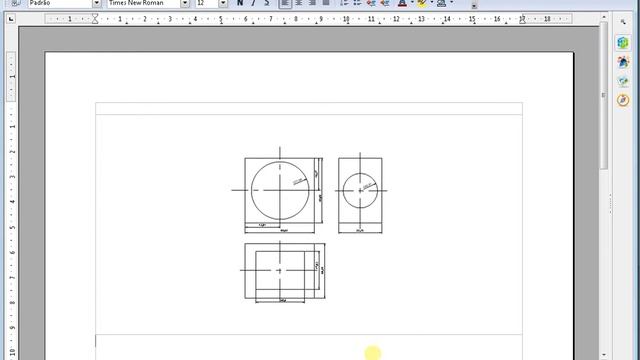This screenshot has width=640, height=360.
Task: Open paragraph style dropdown arrow next to Padrão
Action: point(97,3)
